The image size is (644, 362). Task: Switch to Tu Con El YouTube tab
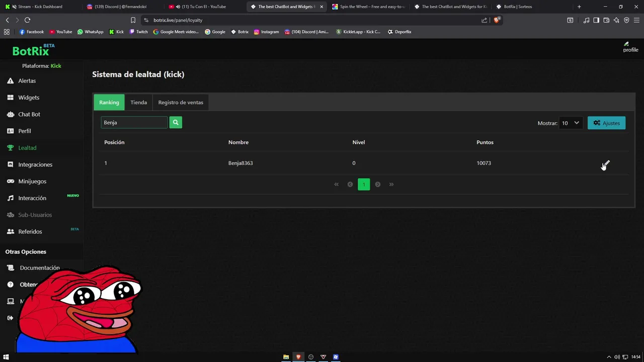tap(204, 7)
